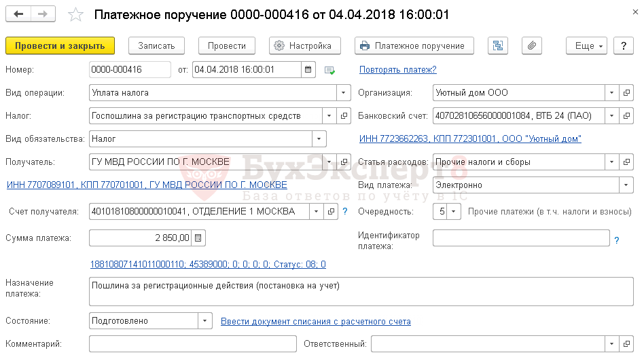Click Ввести документ списания с расчетного счета

tap(316, 321)
